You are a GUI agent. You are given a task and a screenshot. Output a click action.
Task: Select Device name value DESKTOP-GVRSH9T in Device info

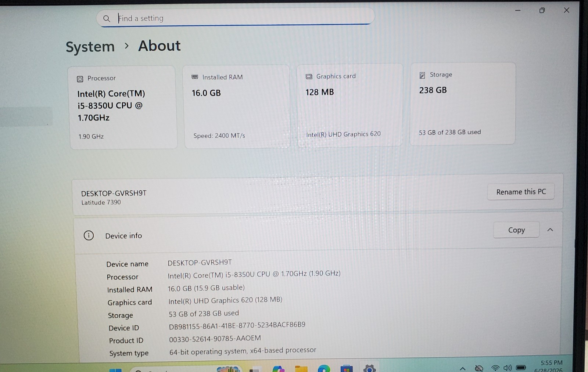click(x=200, y=263)
